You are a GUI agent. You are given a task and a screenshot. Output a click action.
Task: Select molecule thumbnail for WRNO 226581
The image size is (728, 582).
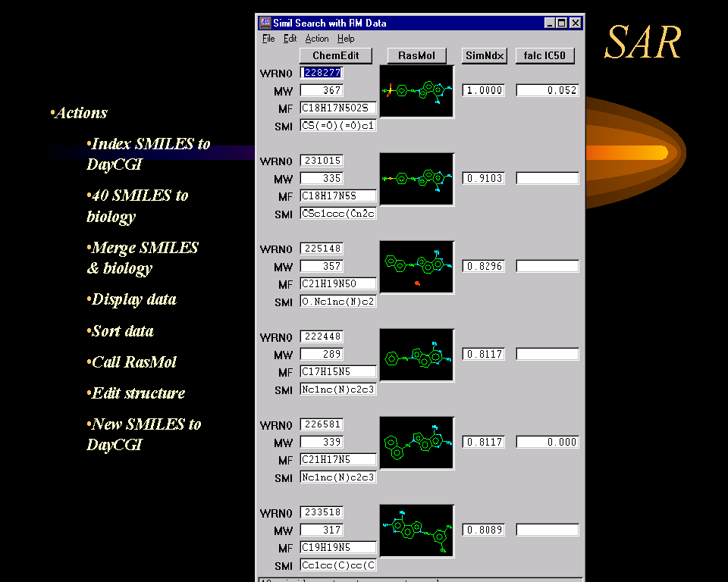[416, 443]
